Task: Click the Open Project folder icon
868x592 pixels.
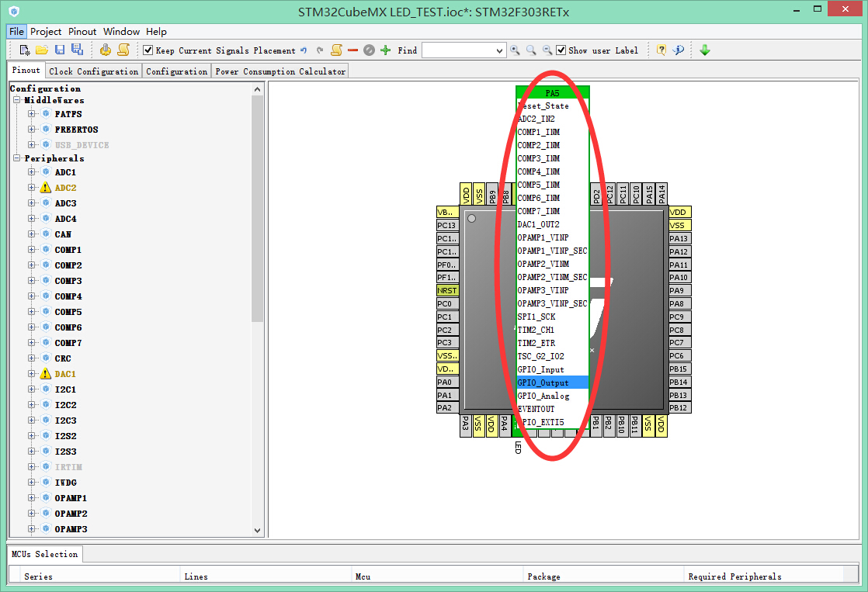Action: [42, 50]
